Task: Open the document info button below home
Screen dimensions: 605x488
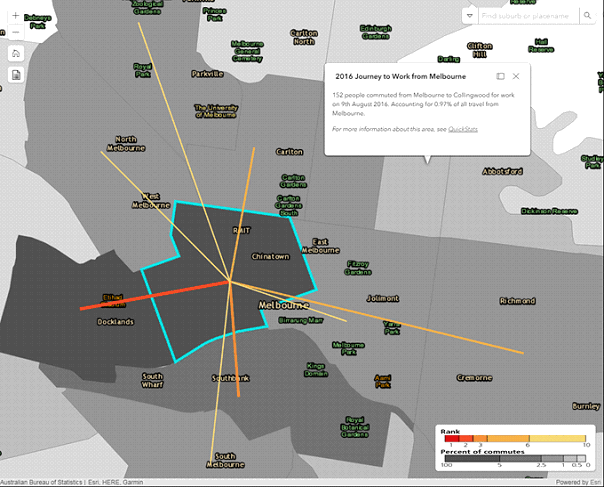Action: click(17, 76)
